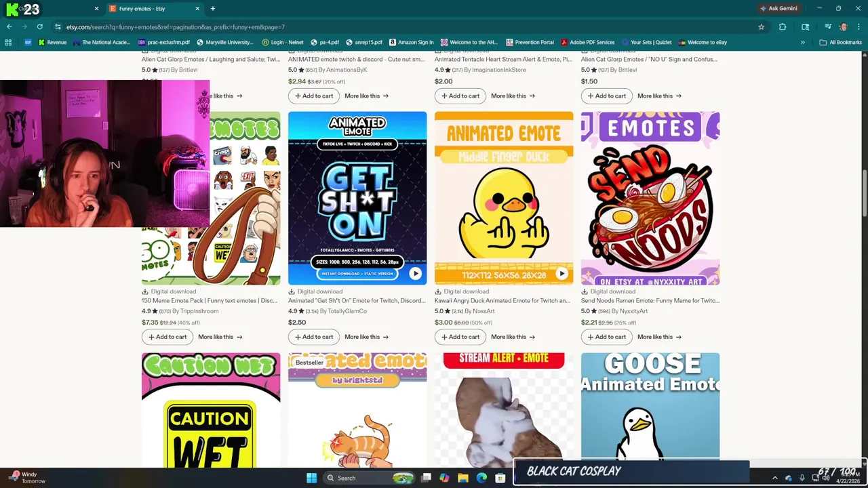
Task: Open Microsoft Store from the taskbar
Action: 500,478
